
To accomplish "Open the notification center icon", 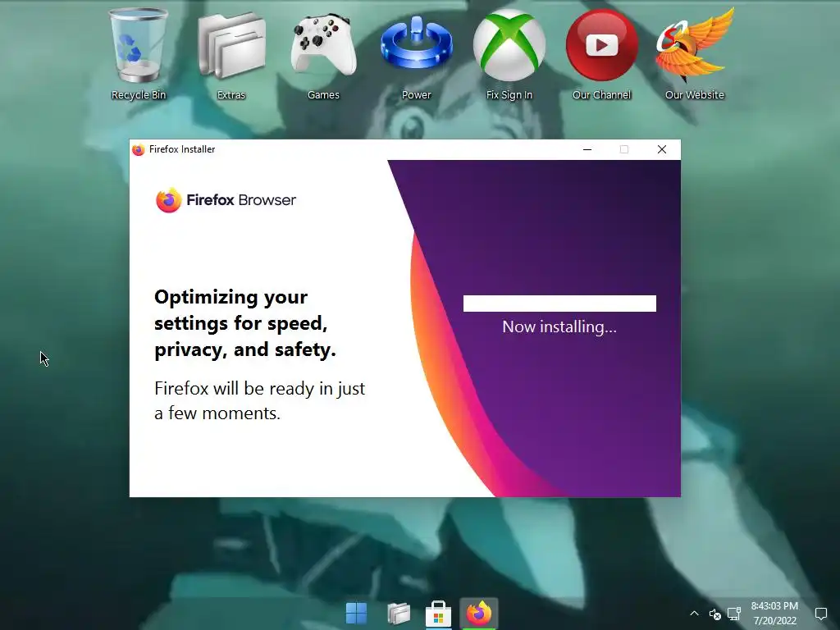I will coord(820,614).
